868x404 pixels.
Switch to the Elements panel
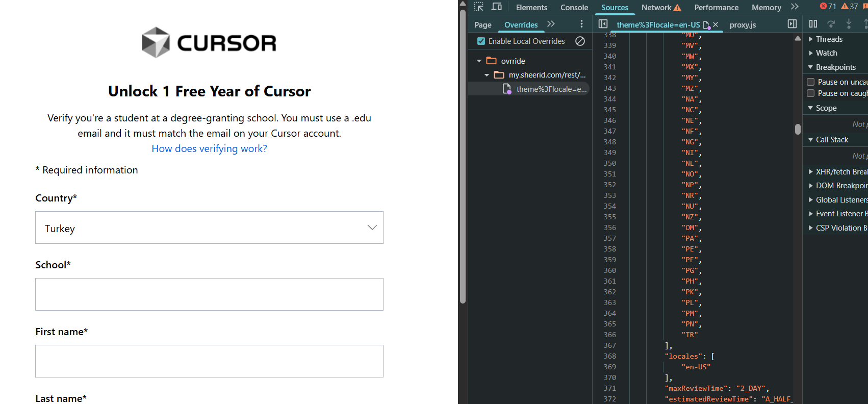pyautogui.click(x=531, y=8)
